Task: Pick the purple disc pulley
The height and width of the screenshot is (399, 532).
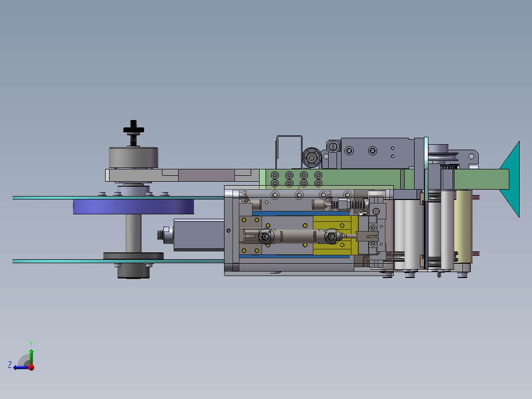Action: 133,206
